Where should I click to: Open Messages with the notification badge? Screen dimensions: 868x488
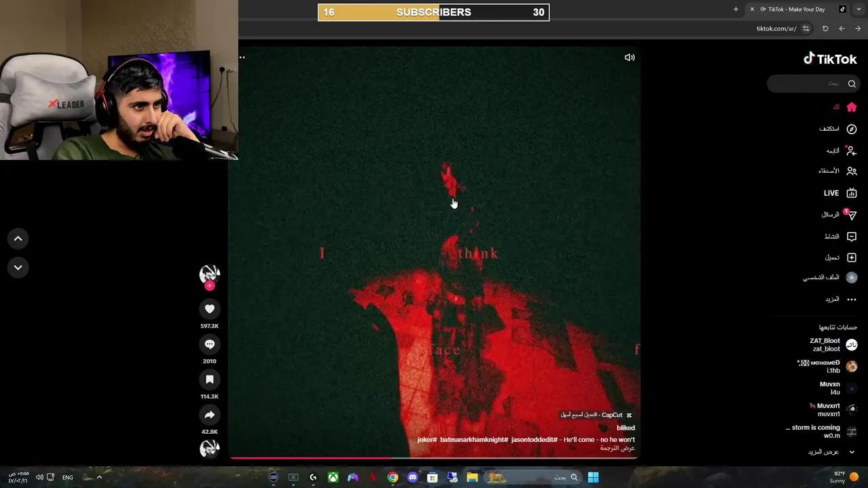(840, 215)
